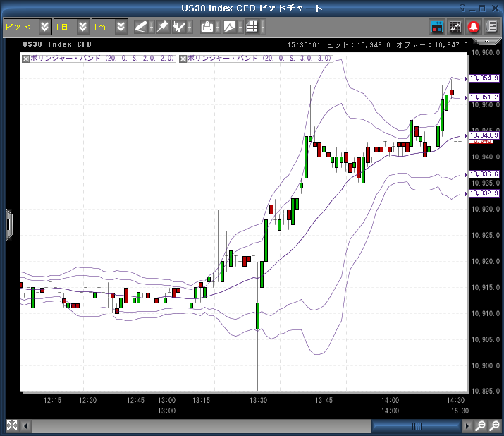Select the indicator tools icon
504x436 pixels.
pos(180,27)
